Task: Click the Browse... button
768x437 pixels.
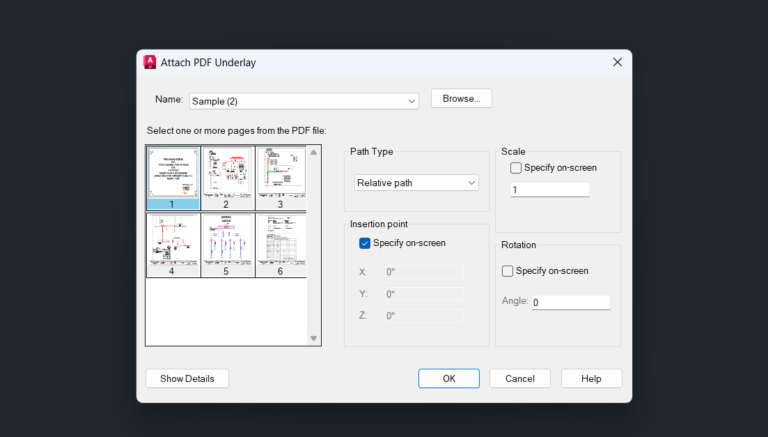Action: click(461, 98)
